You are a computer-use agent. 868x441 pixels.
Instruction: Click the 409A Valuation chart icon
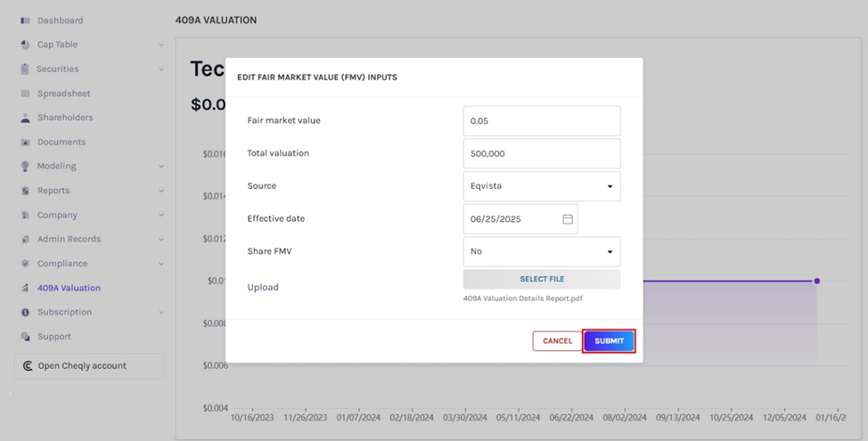coord(25,289)
